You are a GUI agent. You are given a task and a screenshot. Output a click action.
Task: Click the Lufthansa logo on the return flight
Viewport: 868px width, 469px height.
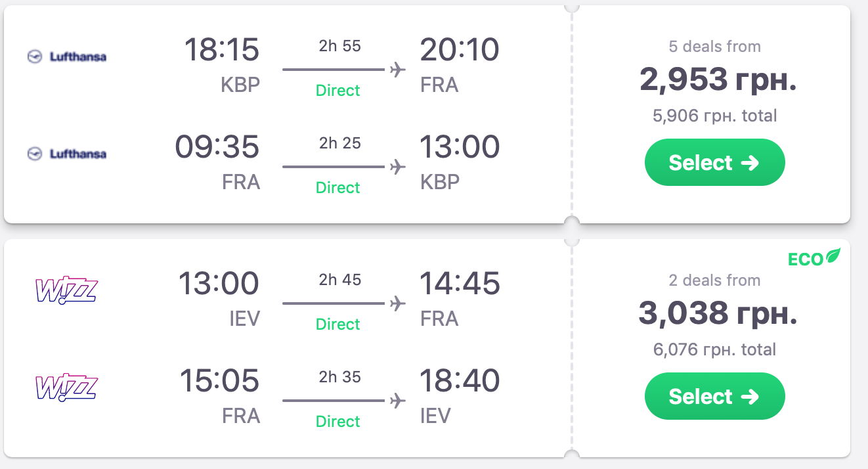point(66,154)
